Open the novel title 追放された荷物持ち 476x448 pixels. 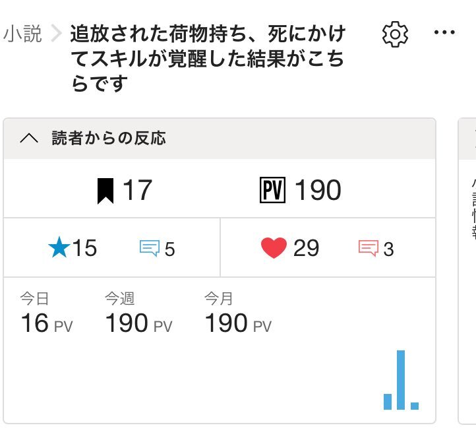[208, 58]
